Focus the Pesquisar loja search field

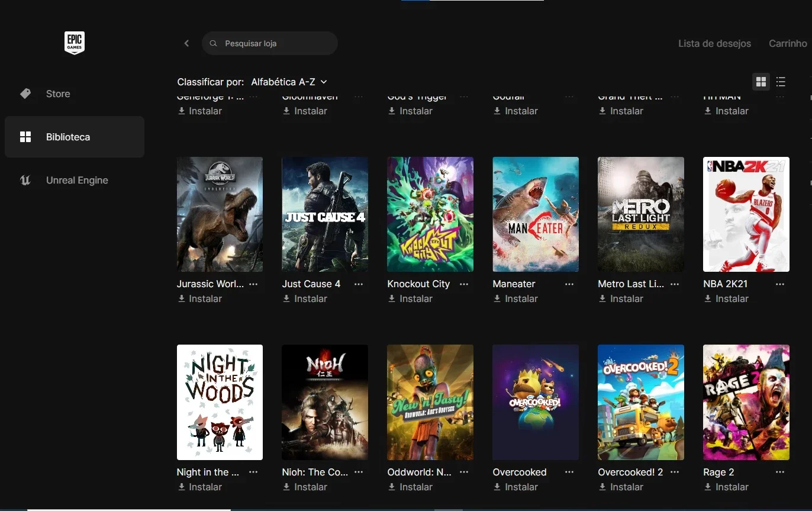[x=270, y=43]
